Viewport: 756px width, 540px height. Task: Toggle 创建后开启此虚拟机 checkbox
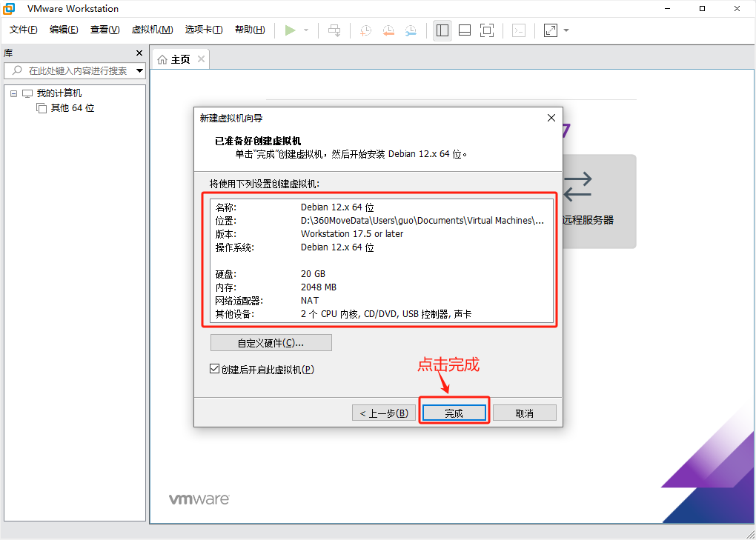click(214, 369)
